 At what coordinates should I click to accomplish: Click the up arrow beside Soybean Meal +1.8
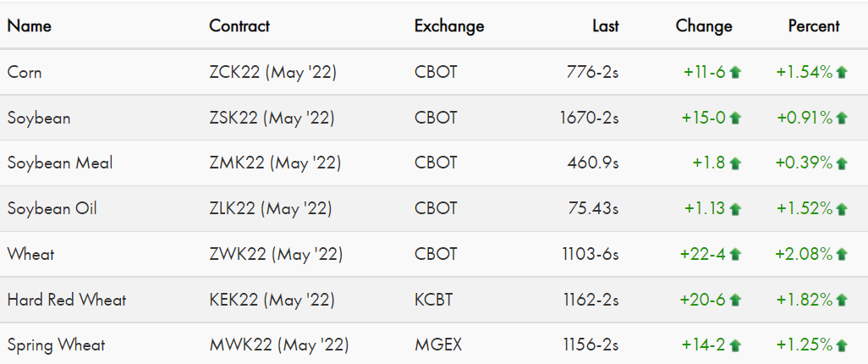point(735,163)
